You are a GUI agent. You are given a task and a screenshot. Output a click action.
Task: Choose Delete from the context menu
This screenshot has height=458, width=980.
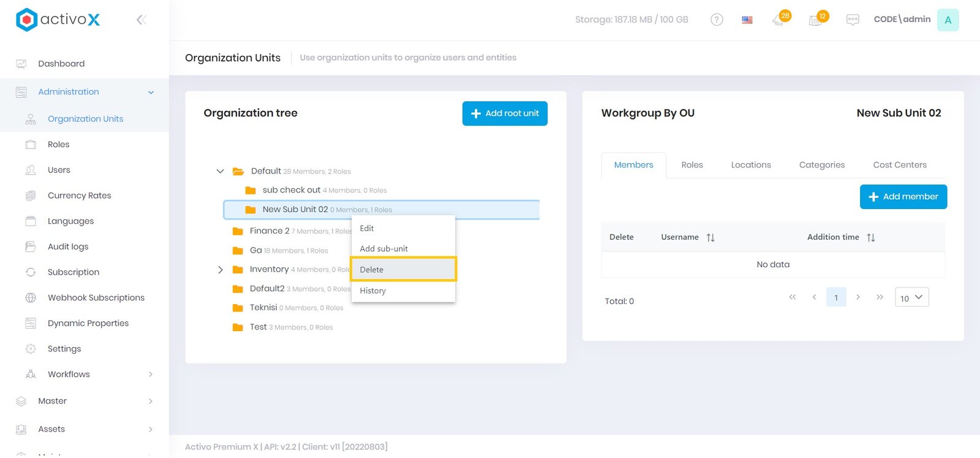coord(403,270)
